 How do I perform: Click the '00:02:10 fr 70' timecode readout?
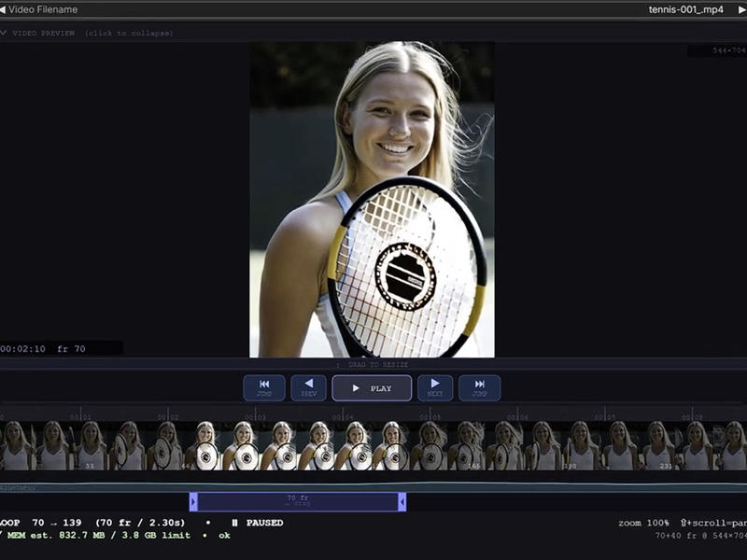click(x=43, y=348)
